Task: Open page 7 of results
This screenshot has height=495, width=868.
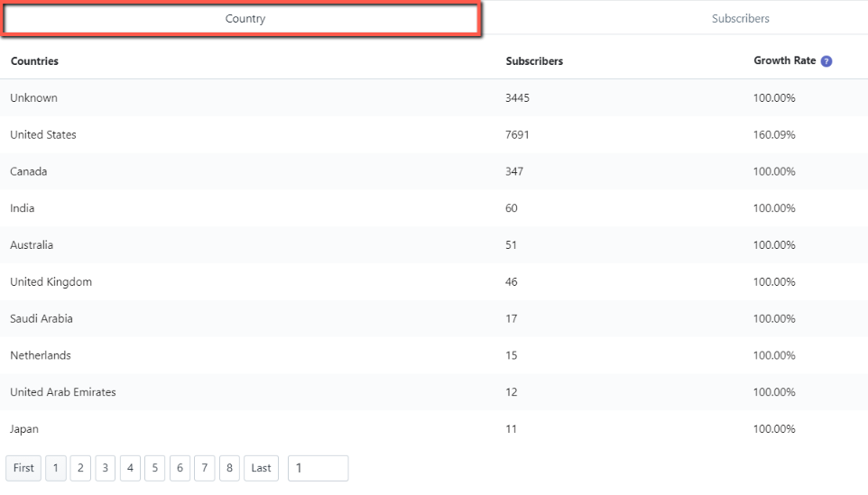Action: coord(205,468)
